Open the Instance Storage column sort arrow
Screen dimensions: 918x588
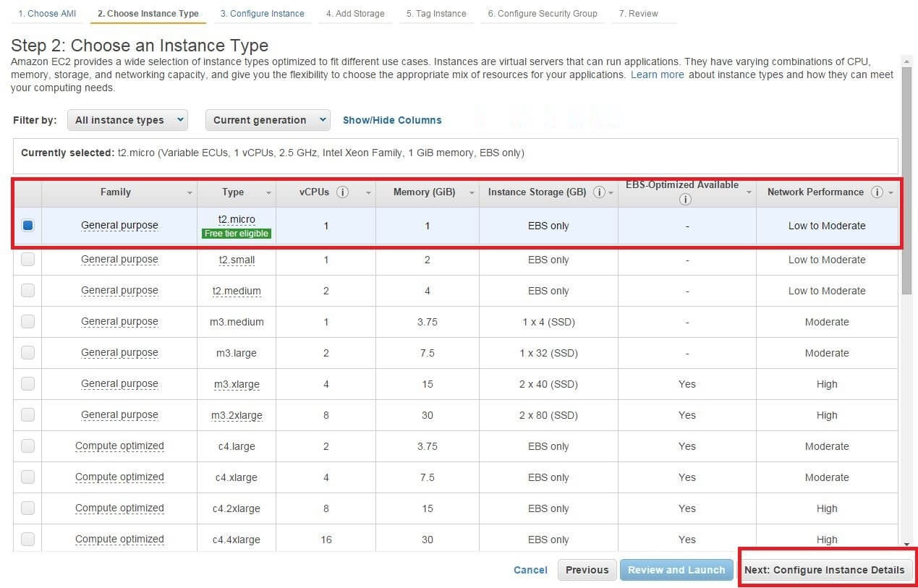611,193
